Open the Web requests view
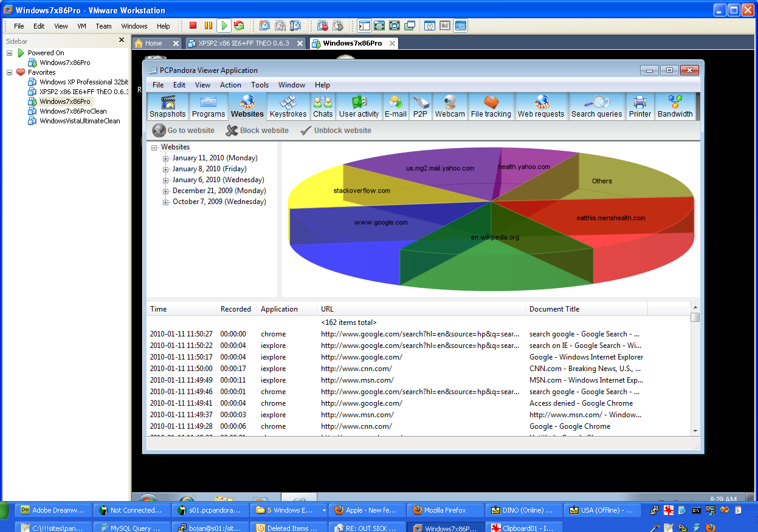Image resolution: width=758 pixels, height=532 pixels. tap(541, 106)
